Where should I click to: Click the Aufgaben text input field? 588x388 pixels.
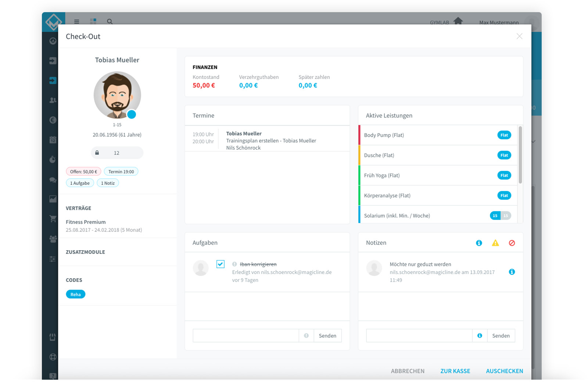point(246,335)
